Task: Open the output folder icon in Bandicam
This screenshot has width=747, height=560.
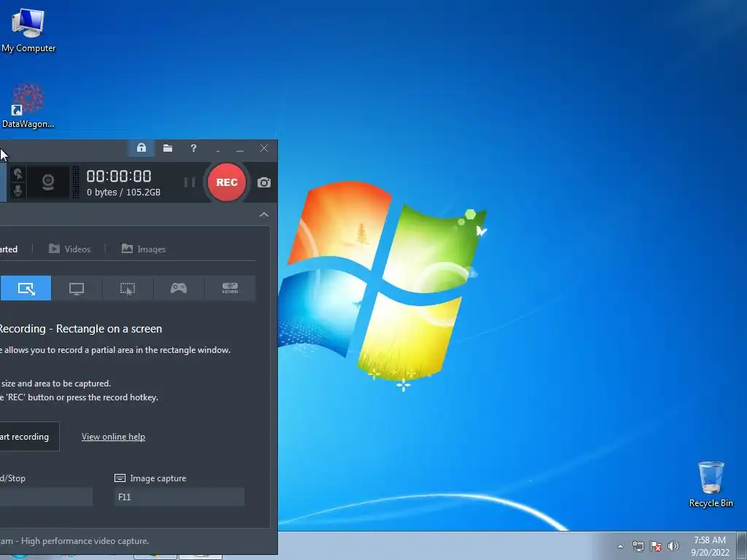Action: [x=168, y=148]
